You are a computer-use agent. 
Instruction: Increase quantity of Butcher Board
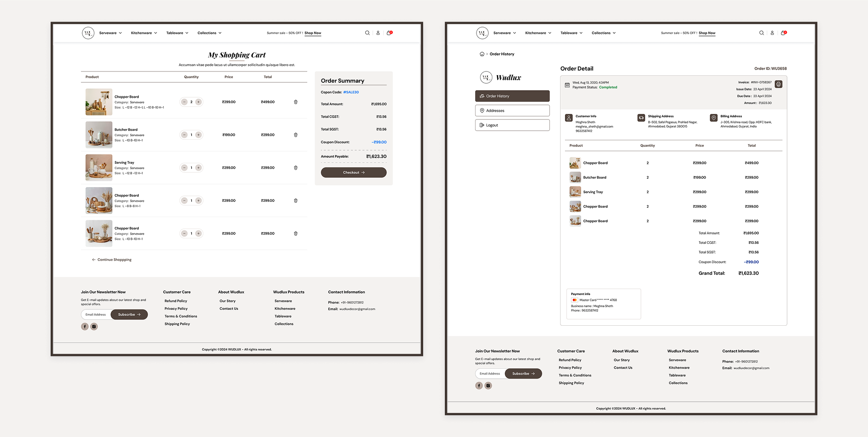click(x=198, y=135)
